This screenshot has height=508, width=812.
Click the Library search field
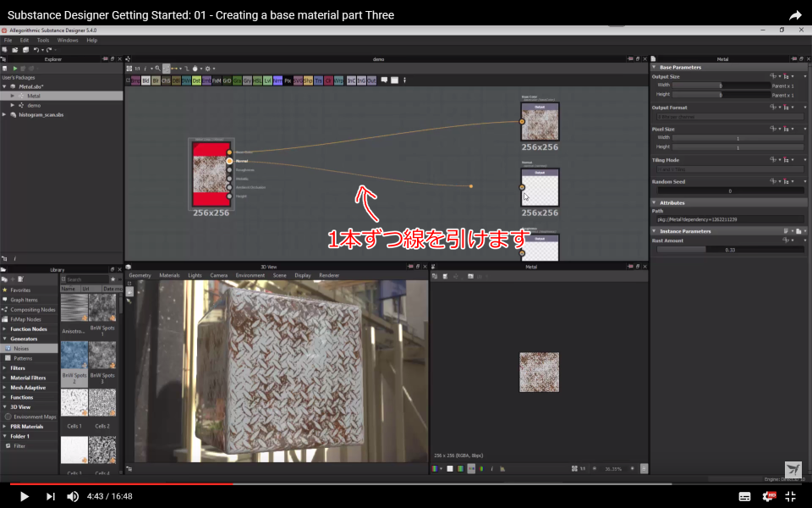click(x=86, y=279)
